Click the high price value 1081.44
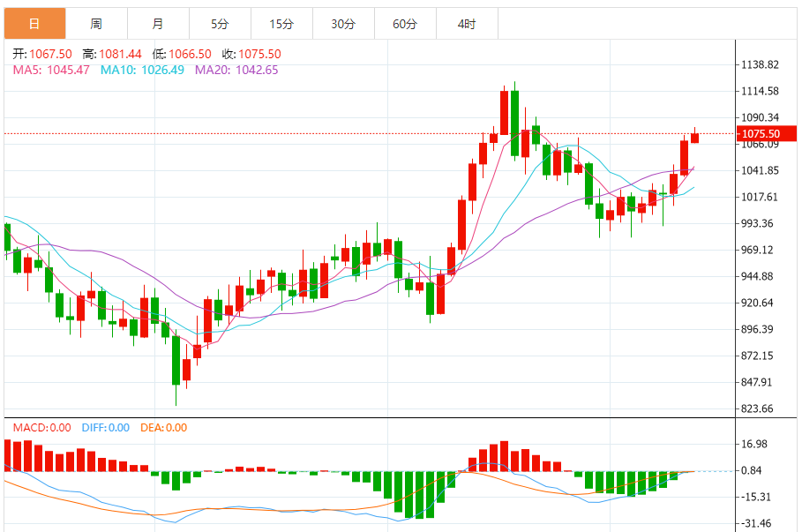This screenshot has height=532, width=802. point(120,54)
